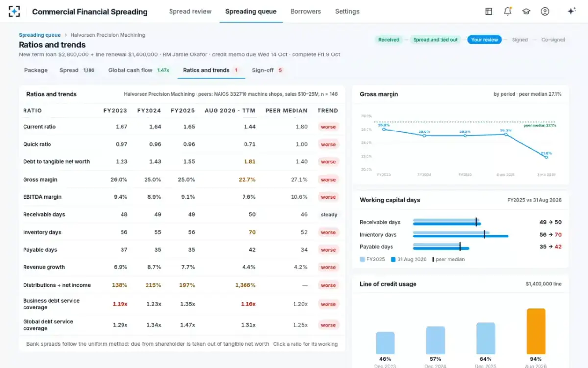
Task: Launch the sparkle assistant icon
Action: tap(571, 11)
